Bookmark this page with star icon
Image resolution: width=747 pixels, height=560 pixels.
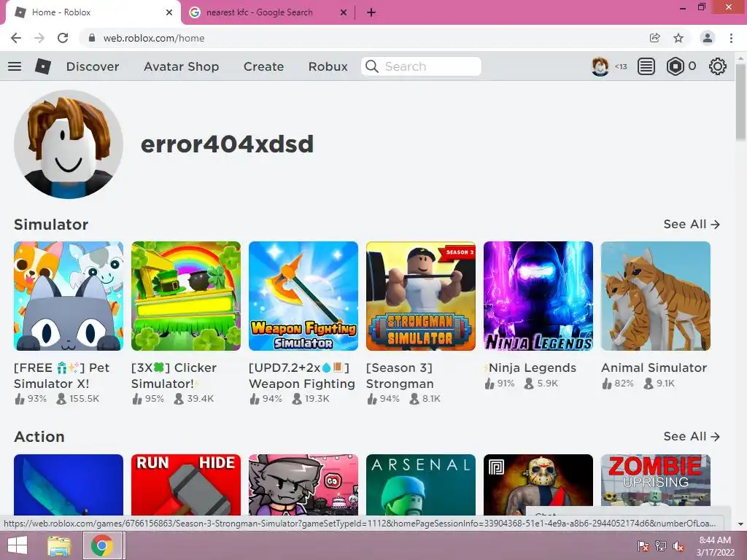[x=678, y=38]
